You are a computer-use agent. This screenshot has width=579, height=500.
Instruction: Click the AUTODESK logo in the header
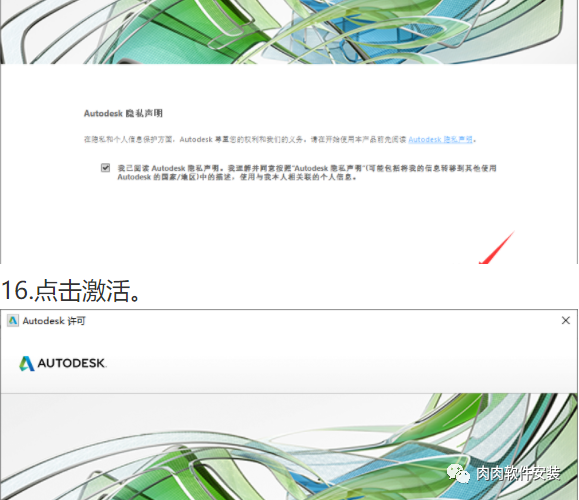click(63, 363)
